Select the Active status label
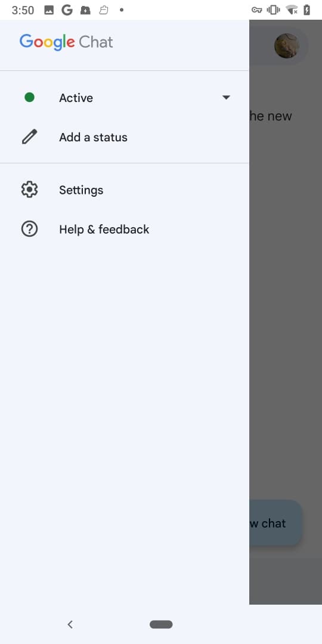This screenshot has width=322, height=644. (76, 98)
